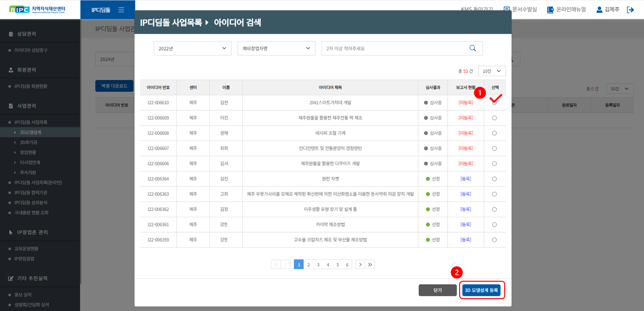Click the search magnifier icon in modal
This screenshot has width=644, height=311.
click(x=472, y=48)
